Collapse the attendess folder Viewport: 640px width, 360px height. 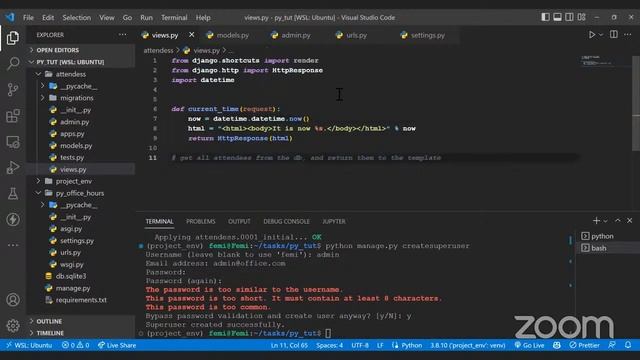81,74
